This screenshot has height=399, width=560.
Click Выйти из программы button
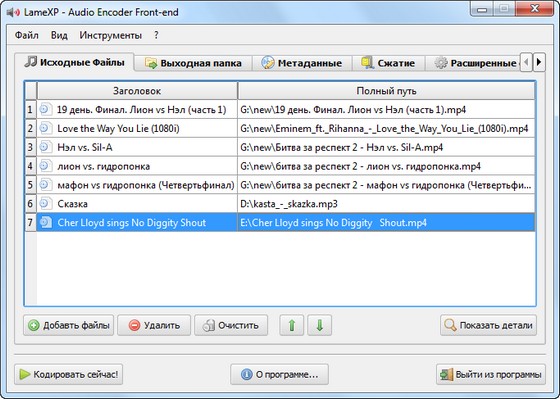pos(491,374)
